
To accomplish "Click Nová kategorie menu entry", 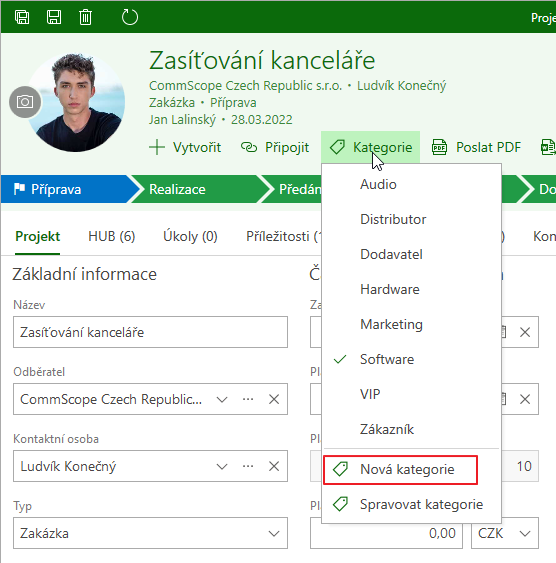I will (411, 470).
